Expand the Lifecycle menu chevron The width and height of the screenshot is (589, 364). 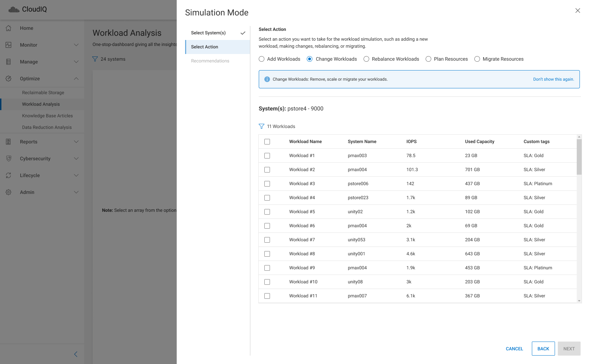coord(76,175)
